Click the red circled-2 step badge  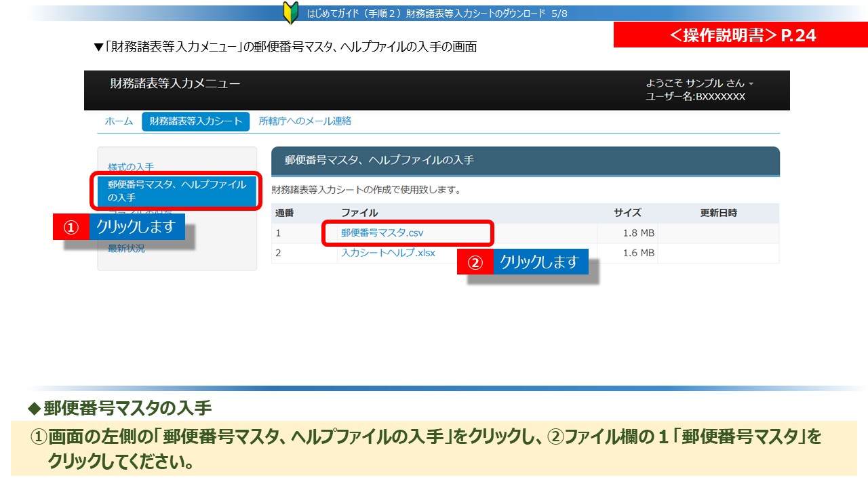coord(475,262)
